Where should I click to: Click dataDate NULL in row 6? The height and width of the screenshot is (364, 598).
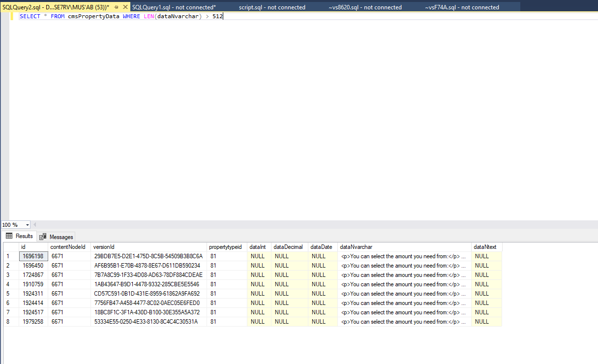[323, 303]
